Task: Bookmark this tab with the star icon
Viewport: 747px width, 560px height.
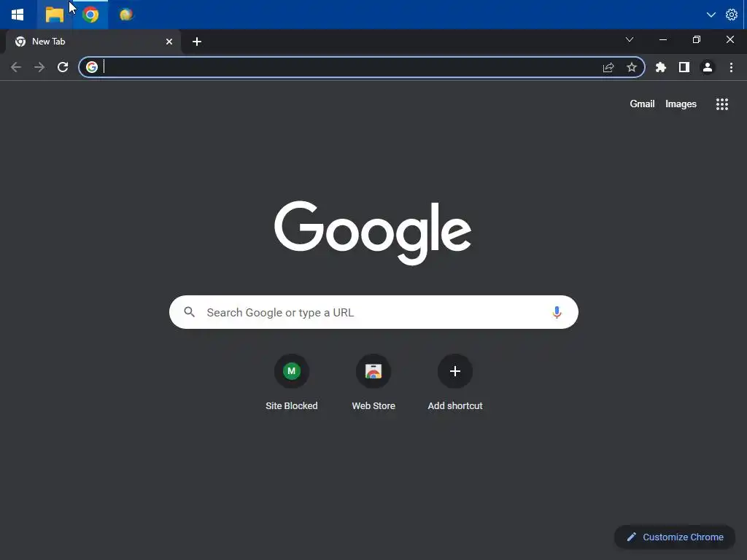Action: click(632, 67)
